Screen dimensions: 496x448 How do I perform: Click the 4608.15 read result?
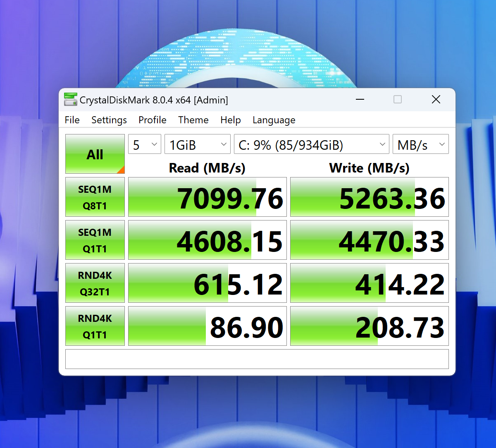pyautogui.click(x=207, y=240)
